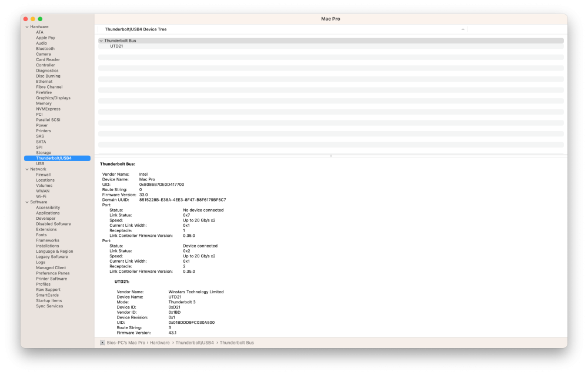588x375 pixels.
Task: Select Fonts under Software
Action: (x=41, y=235)
